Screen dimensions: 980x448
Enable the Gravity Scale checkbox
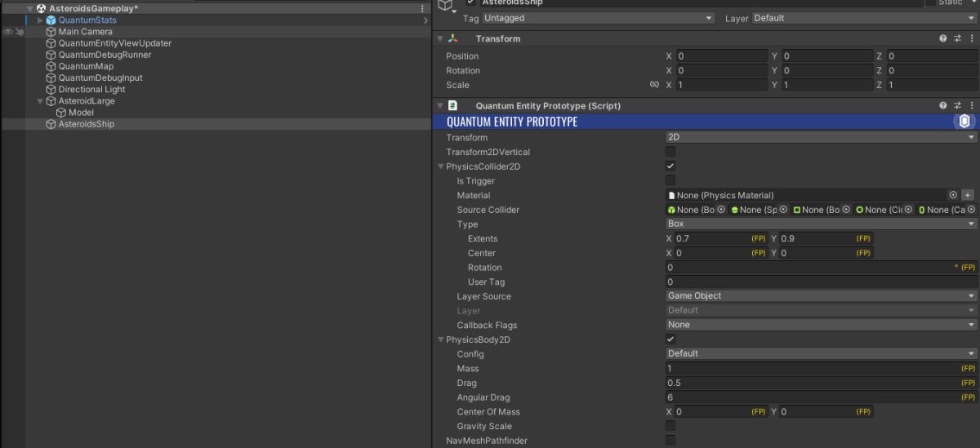670,426
